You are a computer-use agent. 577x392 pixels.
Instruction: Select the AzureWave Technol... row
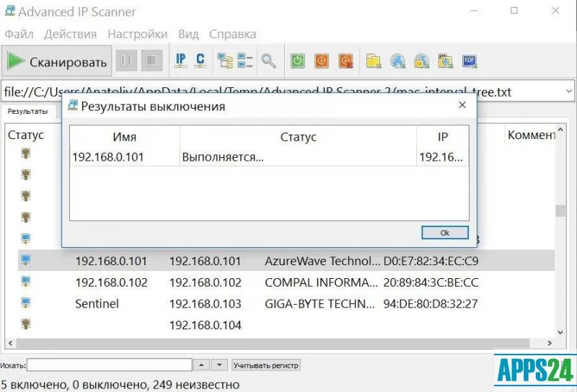(x=286, y=261)
